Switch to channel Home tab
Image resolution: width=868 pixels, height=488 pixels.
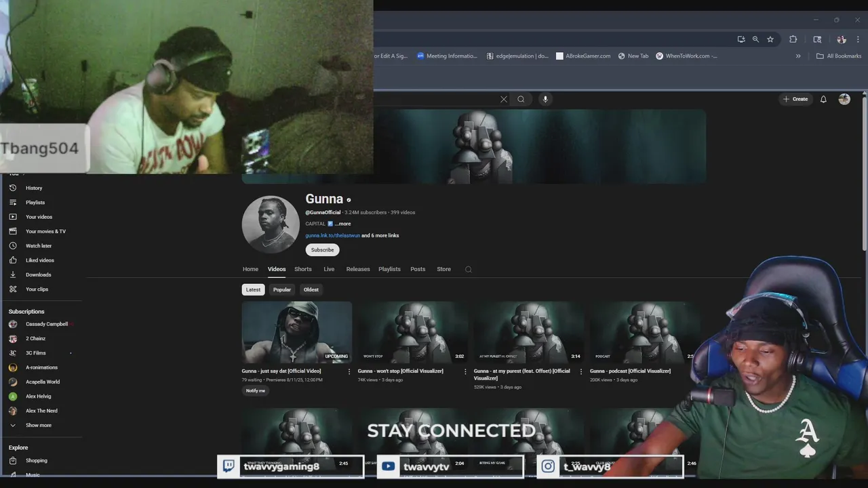pos(250,269)
